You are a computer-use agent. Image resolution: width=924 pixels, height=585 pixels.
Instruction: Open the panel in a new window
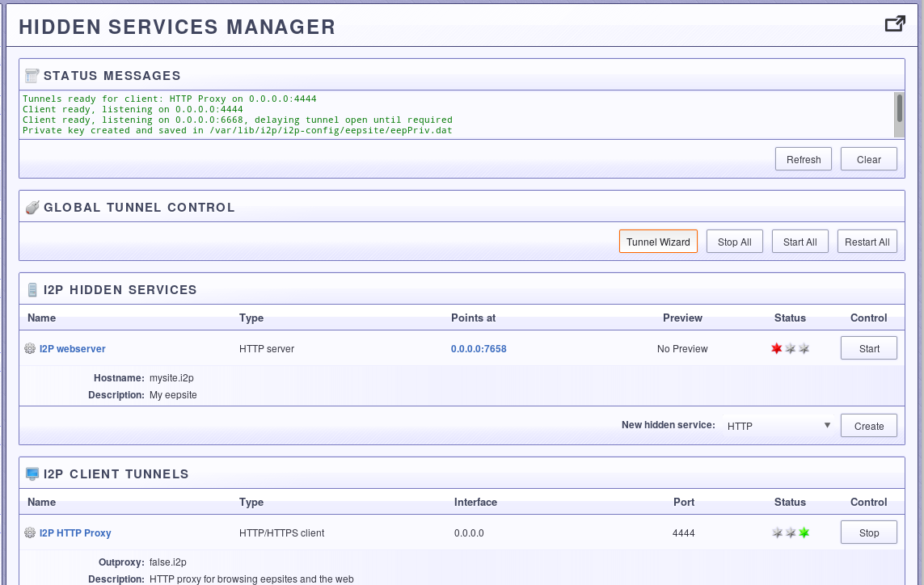pyautogui.click(x=895, y=23)
